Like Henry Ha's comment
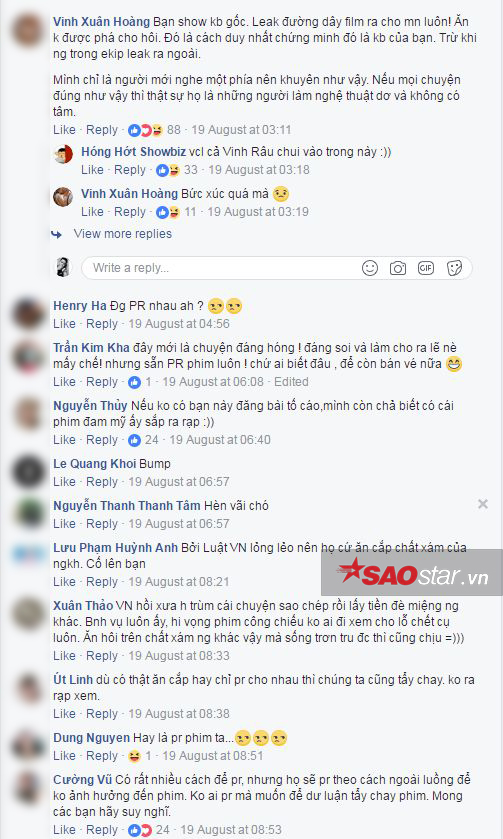The image size is (503, 839). click(64, 324)
